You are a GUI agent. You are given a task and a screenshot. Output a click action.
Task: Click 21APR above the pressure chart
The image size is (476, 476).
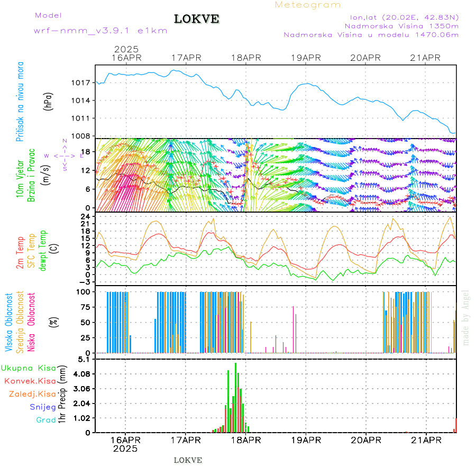coord(425,58)
